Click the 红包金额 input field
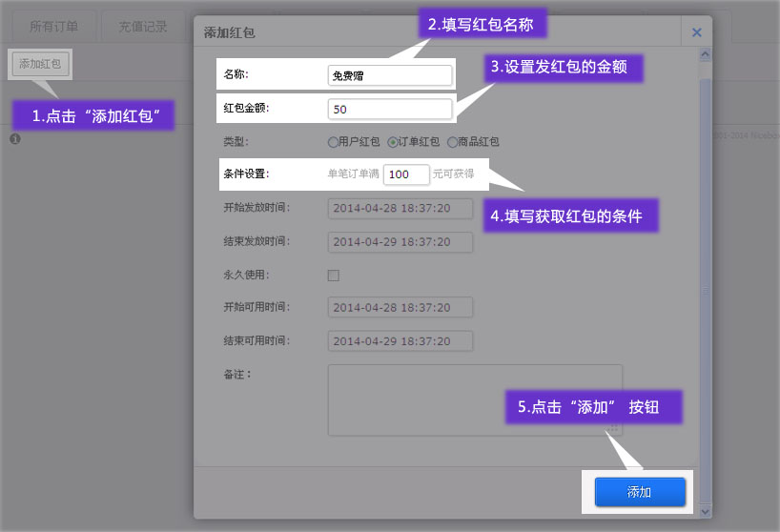 pos(389,109)
